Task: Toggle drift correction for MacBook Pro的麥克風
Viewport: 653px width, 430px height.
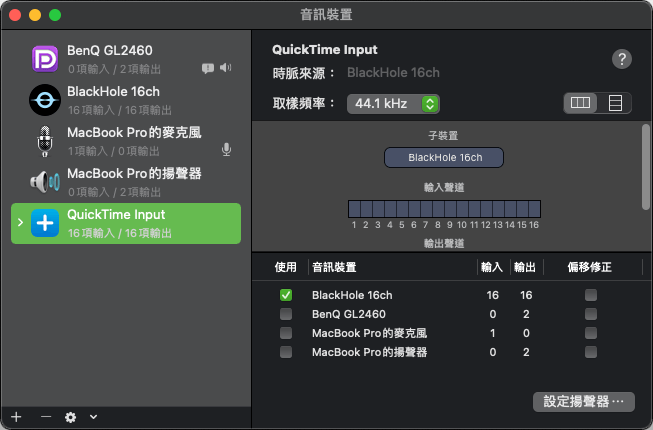Action: point(591,333)
